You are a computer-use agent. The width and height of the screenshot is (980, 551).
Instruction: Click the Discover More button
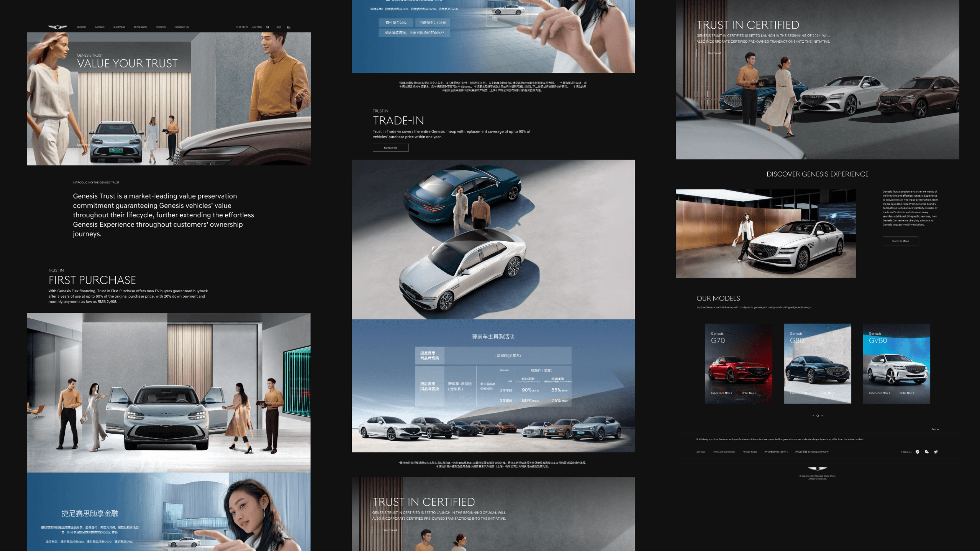coord(900,241)
